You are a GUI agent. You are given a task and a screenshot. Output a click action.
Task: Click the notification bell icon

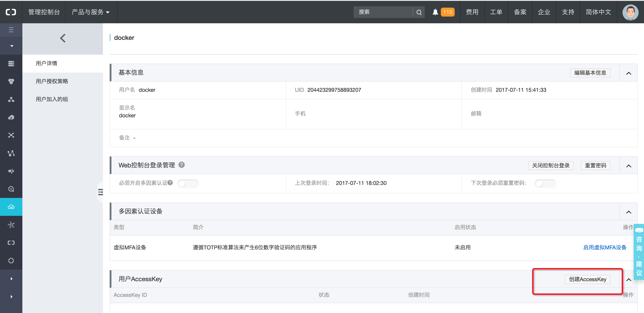(435, 12)
